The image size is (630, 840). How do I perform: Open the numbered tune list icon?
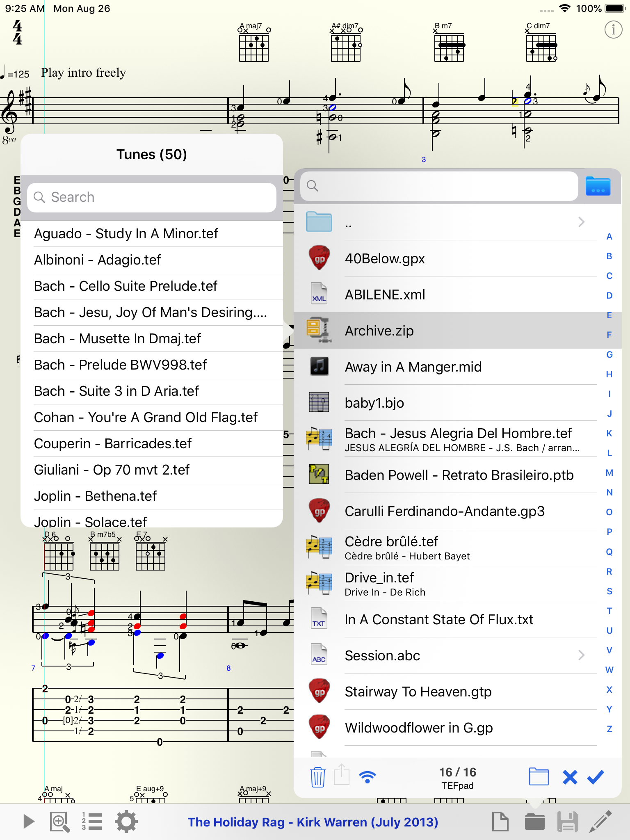click(x=92, y=822)
